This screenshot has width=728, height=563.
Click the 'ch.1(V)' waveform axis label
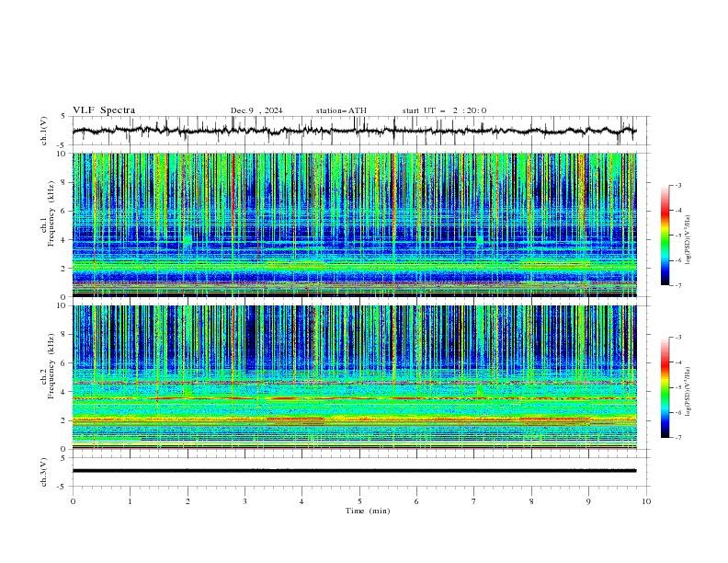point(44,131)
